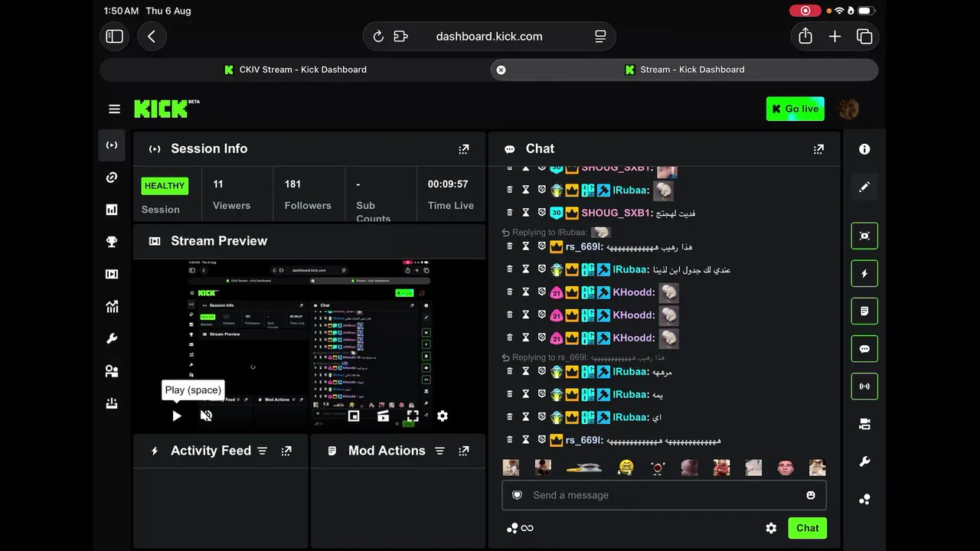The image size is (980, 551).
Task: Switch to picture-in-picture in stream preview
Action: [x=354, y=416]
